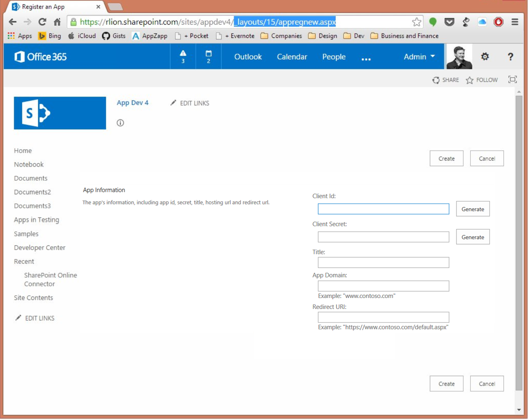Screen dimensions: 528x420
Task: Switch to Outlook in the top navigation
Action: [x=248, y=56]
